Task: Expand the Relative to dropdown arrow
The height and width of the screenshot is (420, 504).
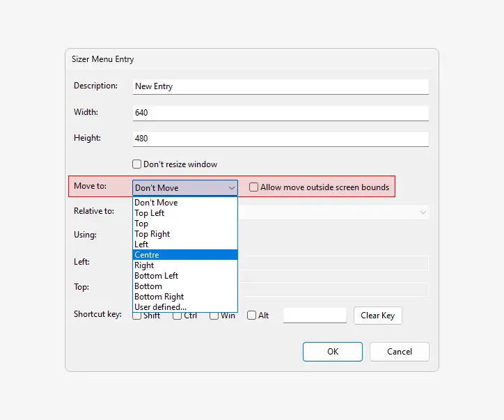Action: point(423,212)
